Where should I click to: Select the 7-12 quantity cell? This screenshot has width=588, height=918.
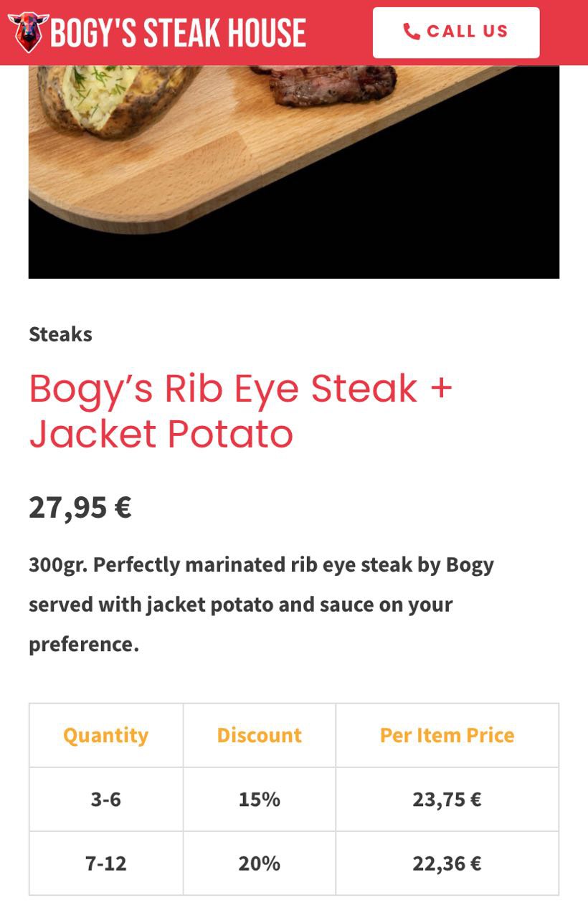coord(105,863)
